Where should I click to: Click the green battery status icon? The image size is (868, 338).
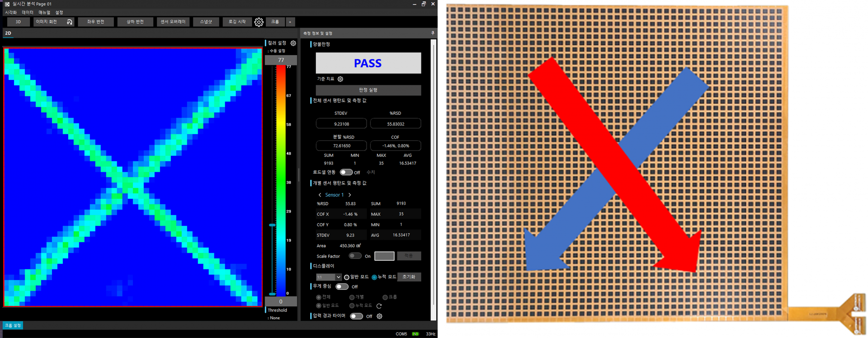click(x=415, y=334)
